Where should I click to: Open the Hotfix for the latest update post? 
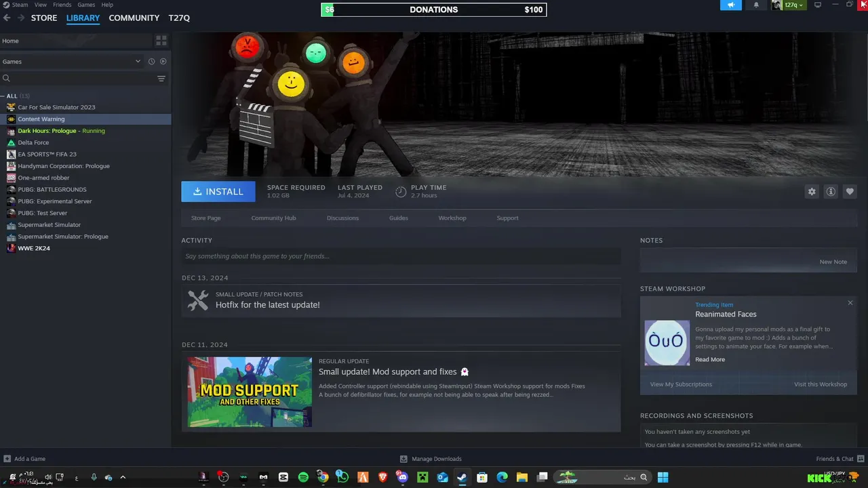[268, 305]
